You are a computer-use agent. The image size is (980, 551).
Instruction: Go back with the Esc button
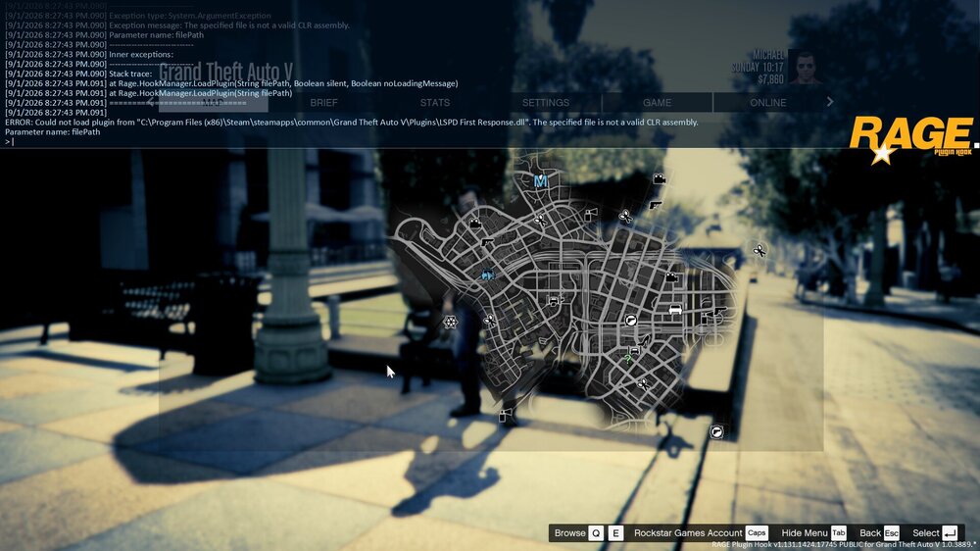pos(892,533)
